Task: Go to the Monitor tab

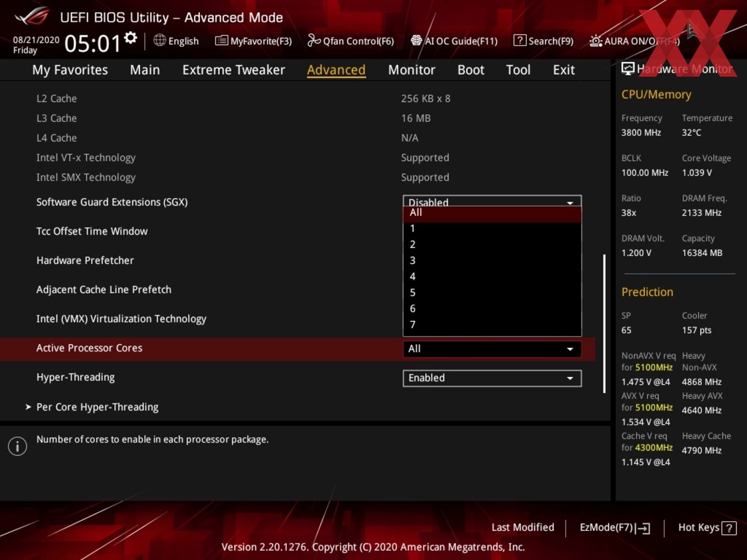Action: click(x=411, y=70)
